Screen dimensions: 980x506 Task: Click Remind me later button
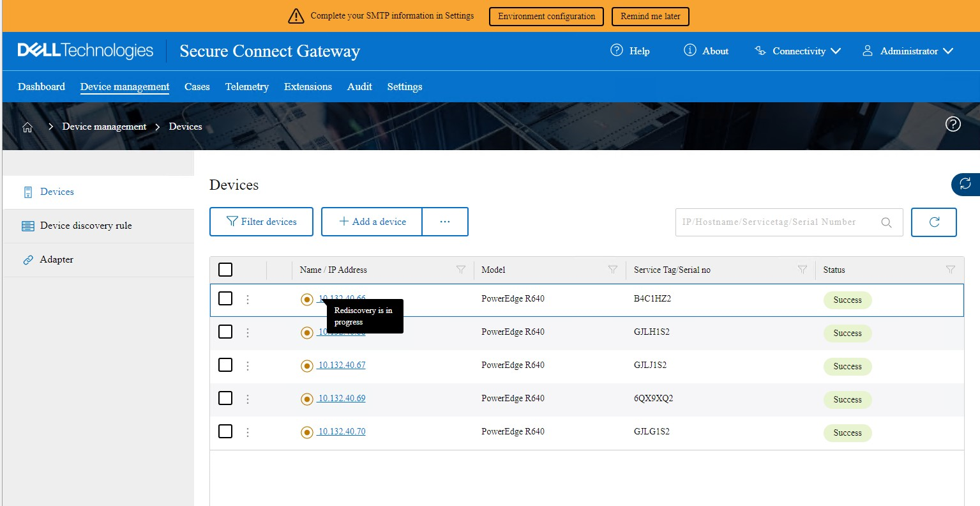651,16
